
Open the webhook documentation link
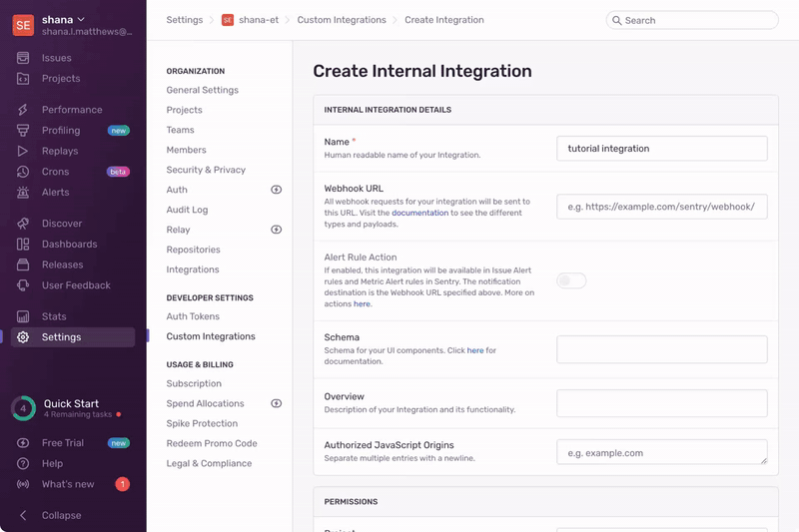[x=419, y=213]
